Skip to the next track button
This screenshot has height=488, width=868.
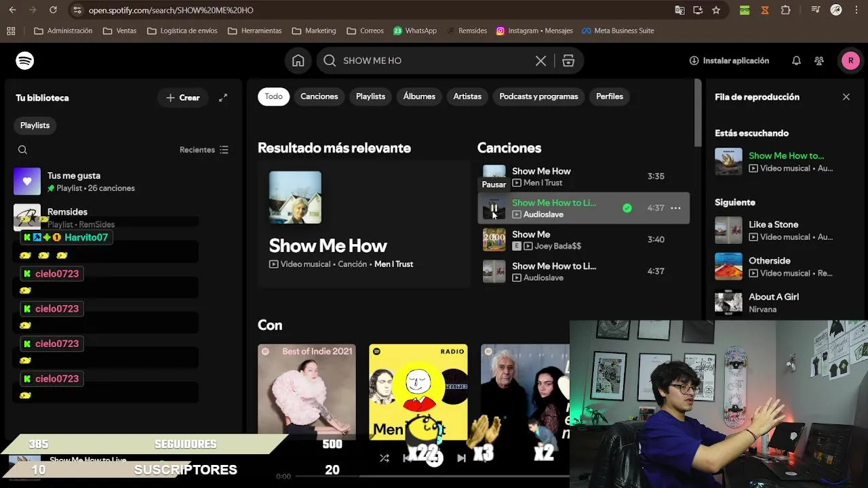[x=461, y=458]
